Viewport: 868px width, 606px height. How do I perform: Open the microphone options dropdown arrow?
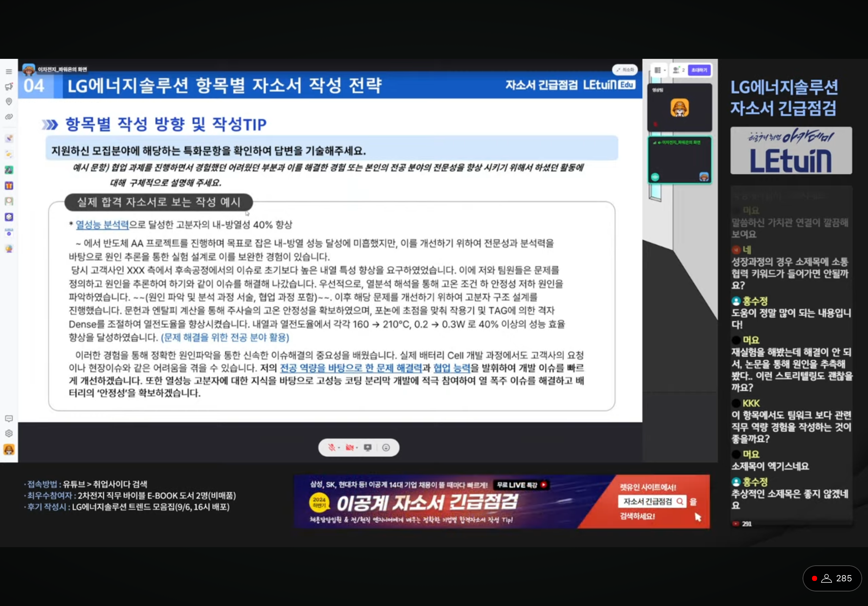[339, 448]
